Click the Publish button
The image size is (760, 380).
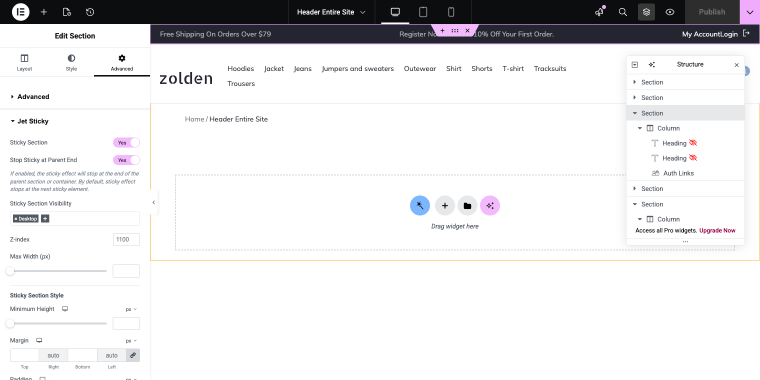click(712, 12)
